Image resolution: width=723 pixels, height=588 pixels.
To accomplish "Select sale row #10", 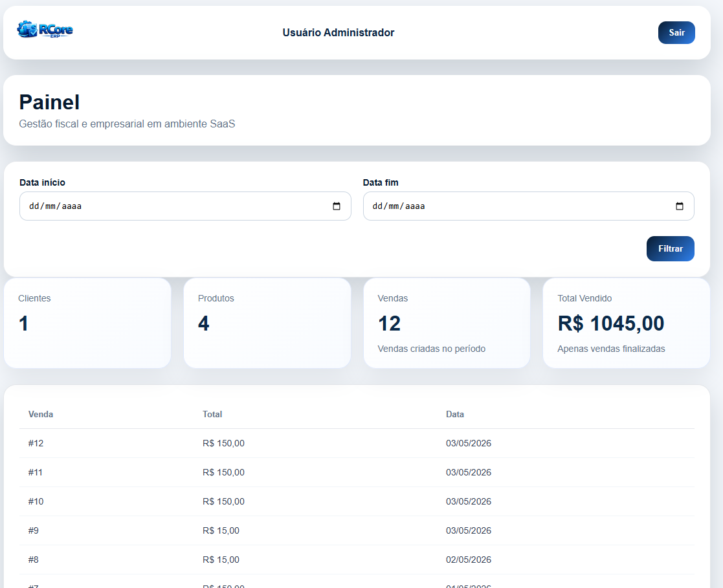I will point(357,501).
